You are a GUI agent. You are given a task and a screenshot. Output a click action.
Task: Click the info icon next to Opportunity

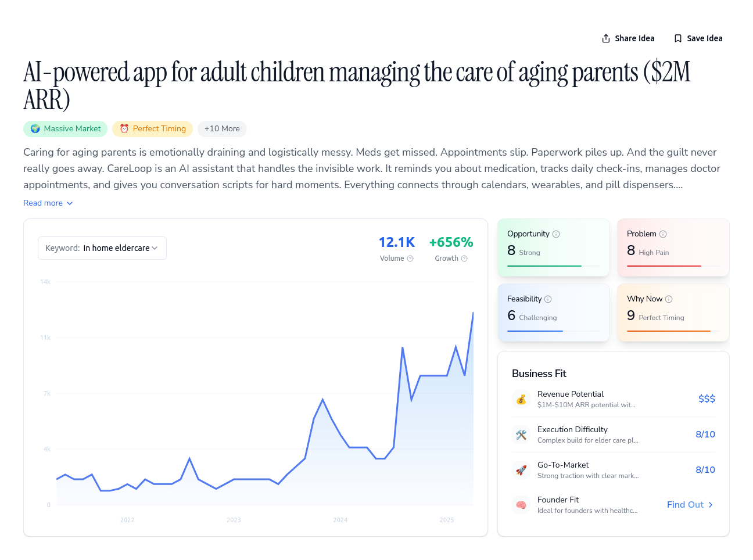[x=556, y=234]
